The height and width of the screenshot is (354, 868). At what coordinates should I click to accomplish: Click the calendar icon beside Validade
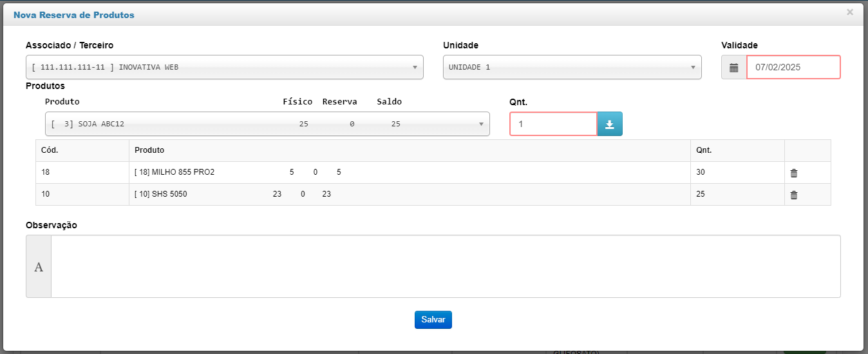tap(733, 67)
